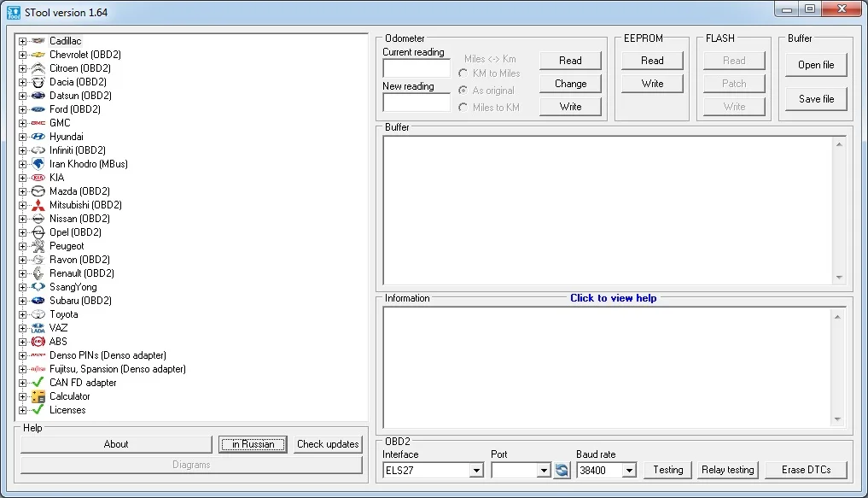Click the Information text area
868x498 pixels.
tap(608, 367)
